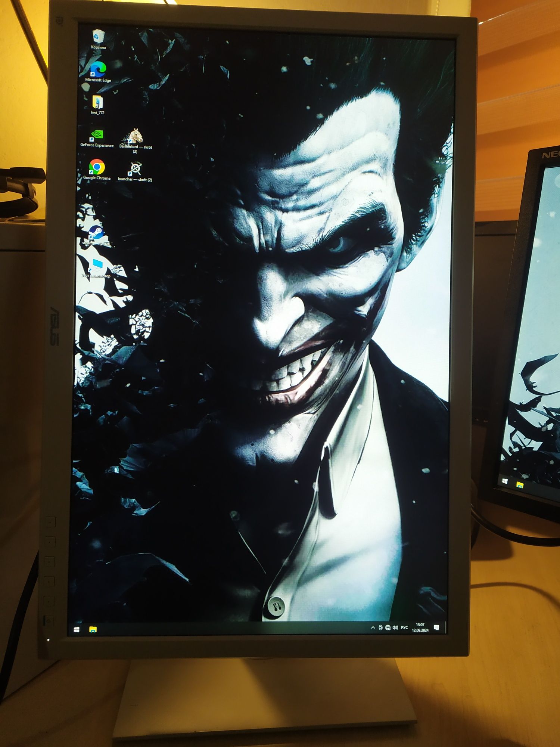Open the Steam desktop shortcut

point(96,235)
